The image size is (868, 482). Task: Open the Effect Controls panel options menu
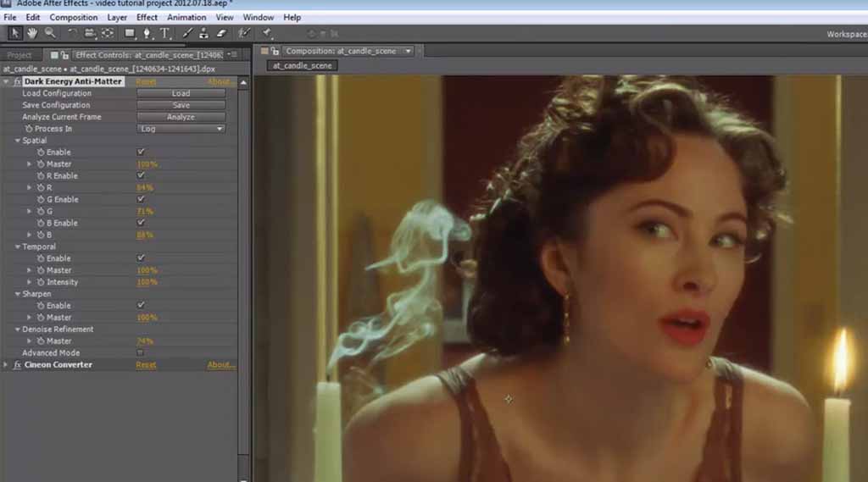click(x=232, y=54)
